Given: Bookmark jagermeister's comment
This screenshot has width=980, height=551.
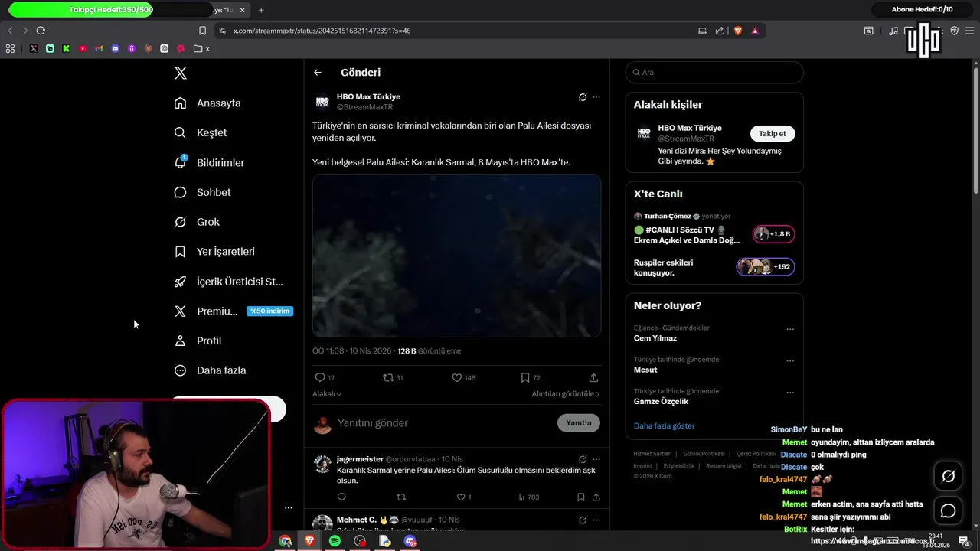Looking at the screenshot, I should (581, 497).
